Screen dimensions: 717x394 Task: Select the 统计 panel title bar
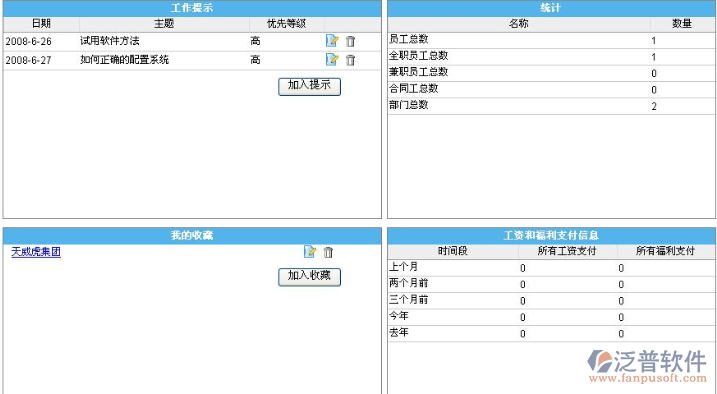(551, 8)
